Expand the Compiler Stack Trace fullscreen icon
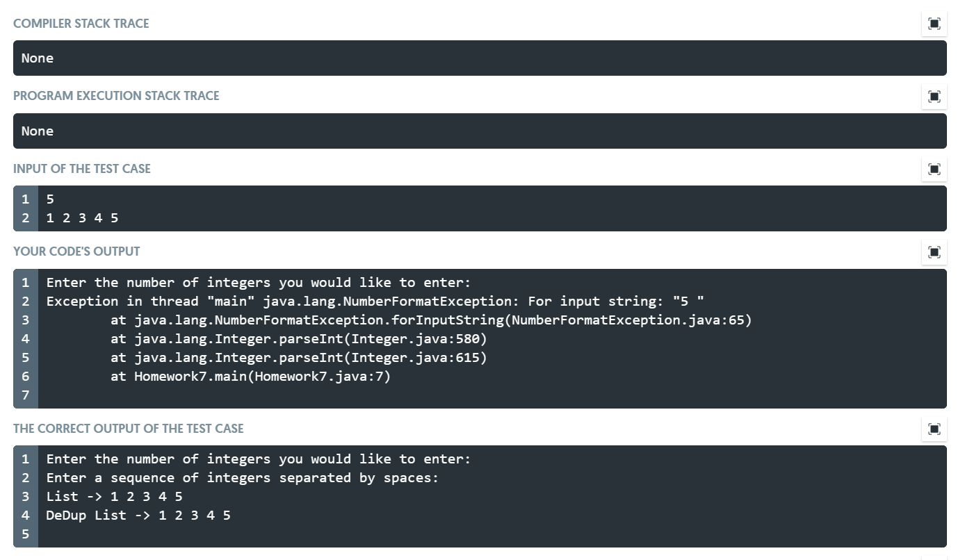The height and width of the screenshot is (560, 965). click(x=934, y=23)
